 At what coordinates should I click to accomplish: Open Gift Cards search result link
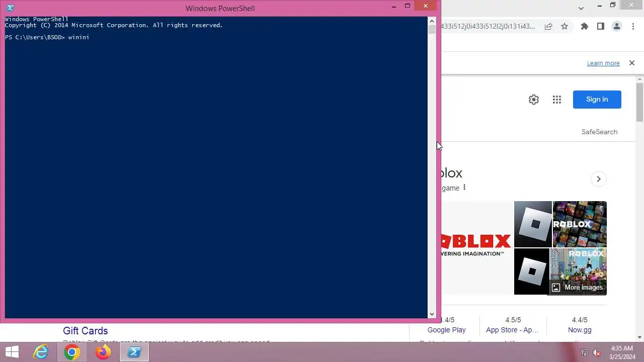click(x=86, y=331)
